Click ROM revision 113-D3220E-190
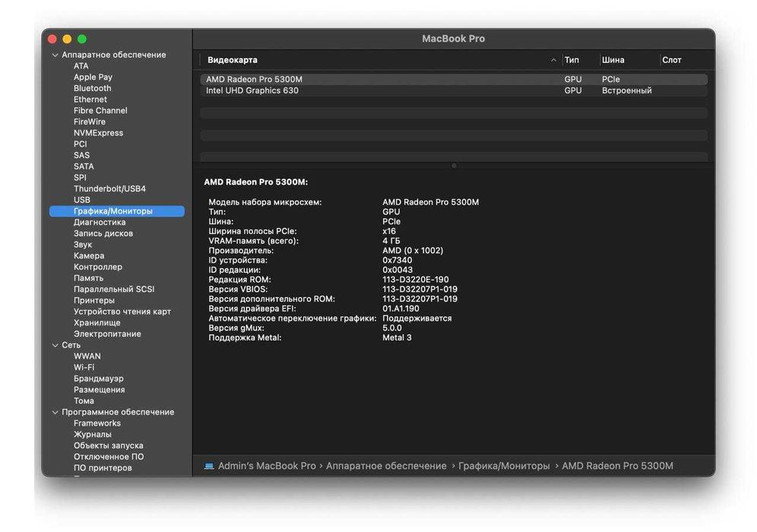Screen dimensions: 757x532 pos(416,280)
